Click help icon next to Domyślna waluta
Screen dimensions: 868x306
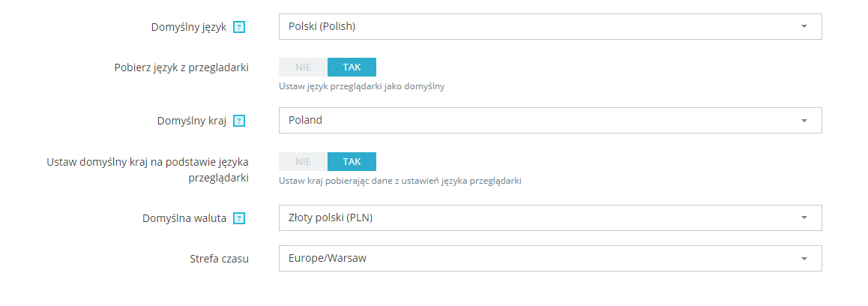point(239,219)
